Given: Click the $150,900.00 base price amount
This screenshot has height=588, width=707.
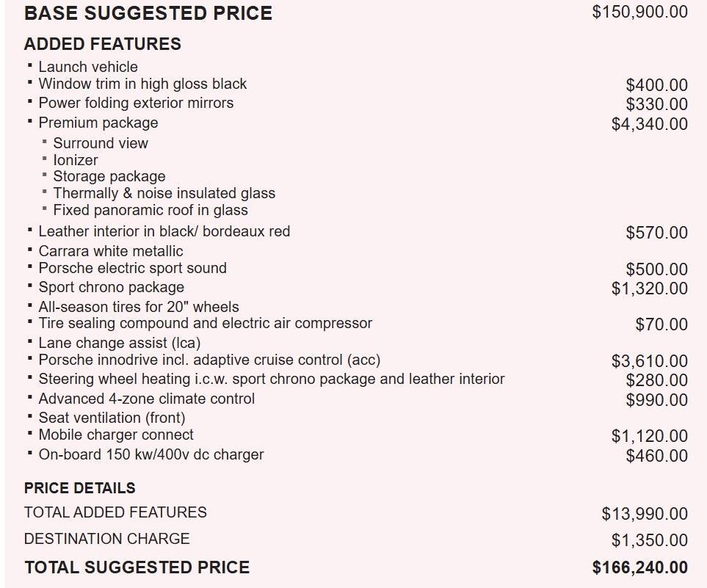Looking at the screenshot, I should (639, 12).
